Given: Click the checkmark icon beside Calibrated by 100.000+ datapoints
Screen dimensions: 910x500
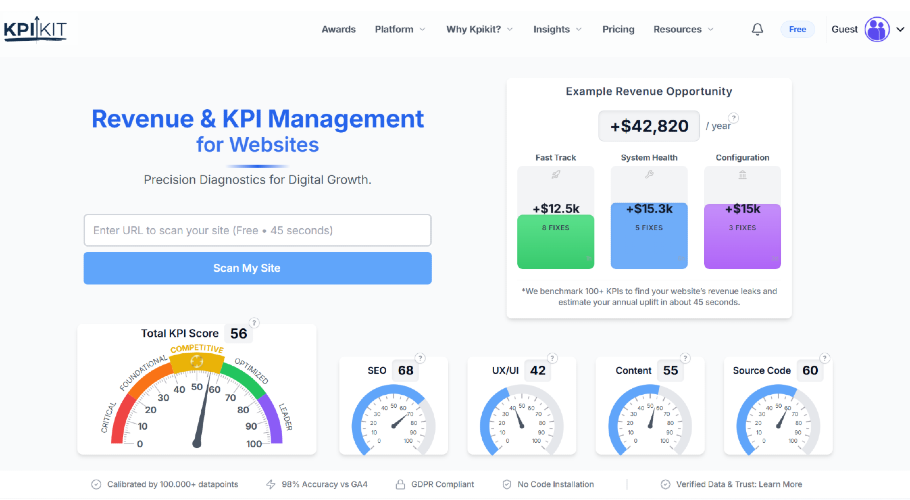Looking at the screenshot, I should point(96,484).
